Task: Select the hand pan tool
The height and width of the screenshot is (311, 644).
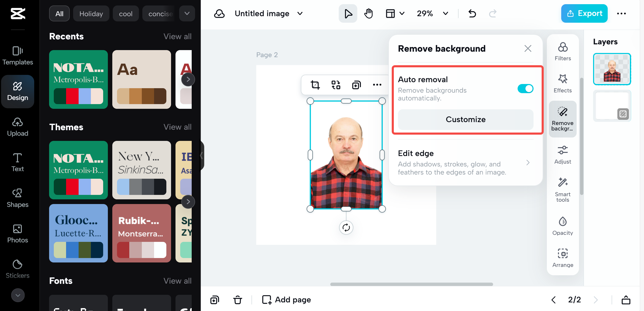Action: click(368, 14)
